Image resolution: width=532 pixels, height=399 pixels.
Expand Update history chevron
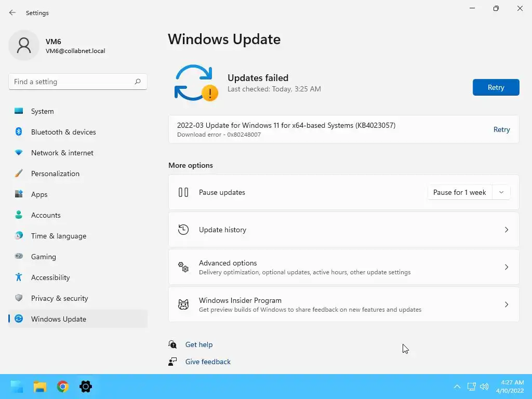[506, 230]
